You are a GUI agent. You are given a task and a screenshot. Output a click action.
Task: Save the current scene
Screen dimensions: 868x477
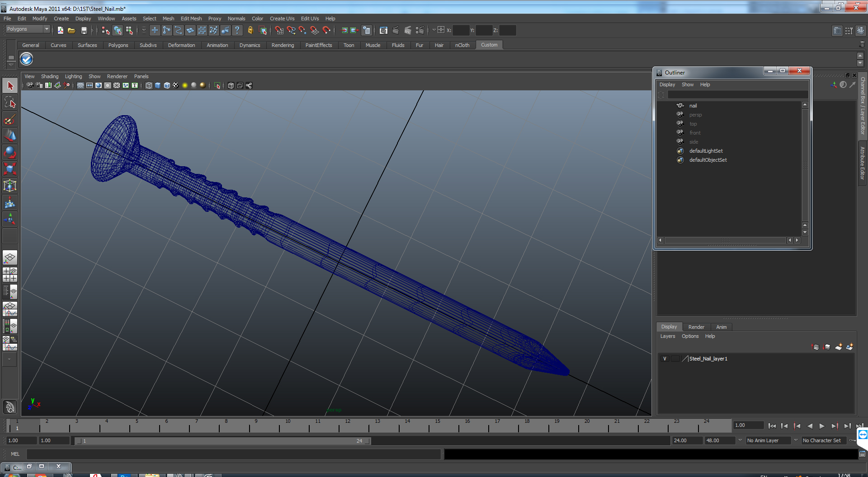(84, 30)
